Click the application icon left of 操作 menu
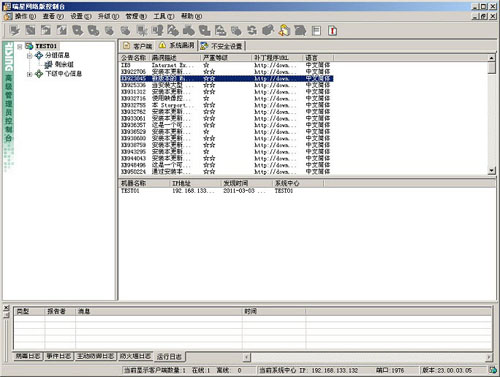The image size is (500, 377). pyautogui.click(x=8, y=16)
